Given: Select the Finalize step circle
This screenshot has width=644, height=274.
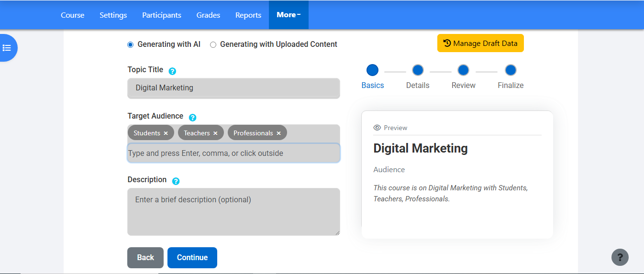Looking at the screenshot, I should [x=511, y=70].
